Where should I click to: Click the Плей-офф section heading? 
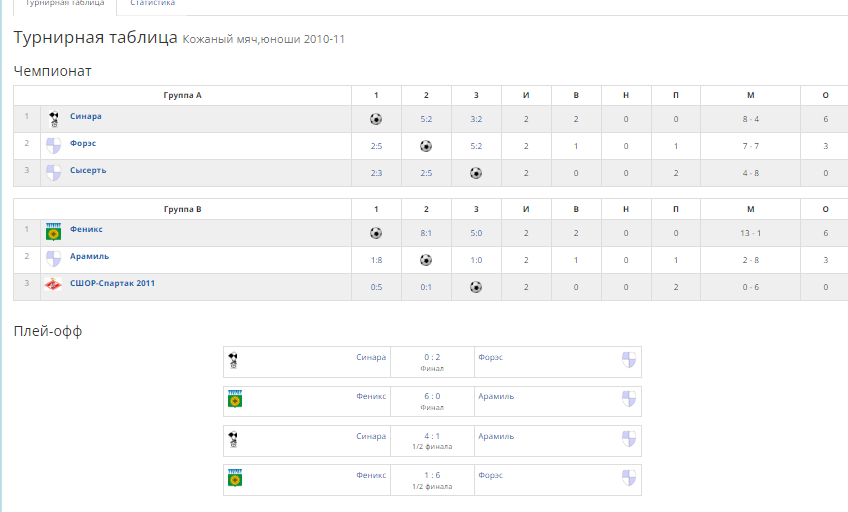[x=48, y=331]
